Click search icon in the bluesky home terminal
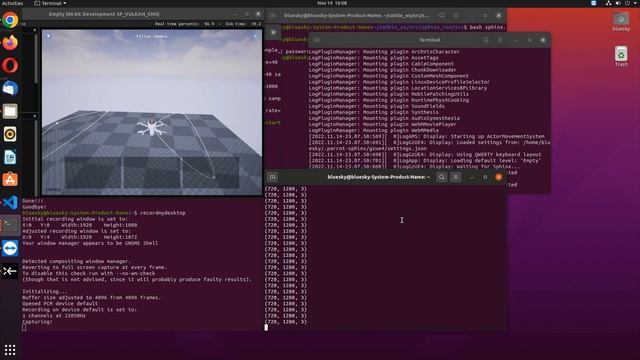This screenshot has height=360, width=640. point(441,177)
